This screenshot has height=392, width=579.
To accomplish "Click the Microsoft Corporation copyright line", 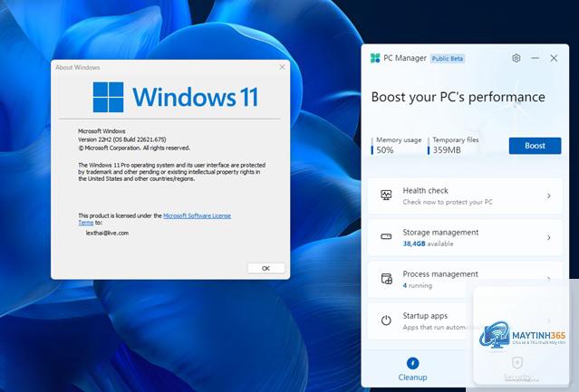I will (x=134, y=148).
